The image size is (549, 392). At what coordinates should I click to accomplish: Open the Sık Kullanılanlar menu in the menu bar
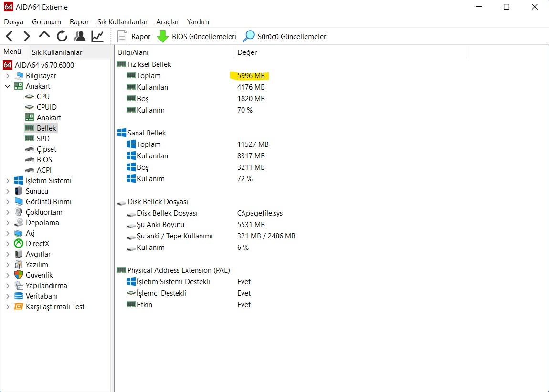tap(123, 21)
